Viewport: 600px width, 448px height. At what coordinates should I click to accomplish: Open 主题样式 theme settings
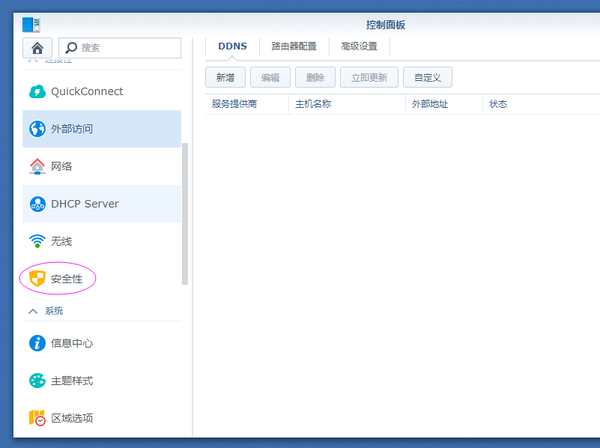[101, 381]
